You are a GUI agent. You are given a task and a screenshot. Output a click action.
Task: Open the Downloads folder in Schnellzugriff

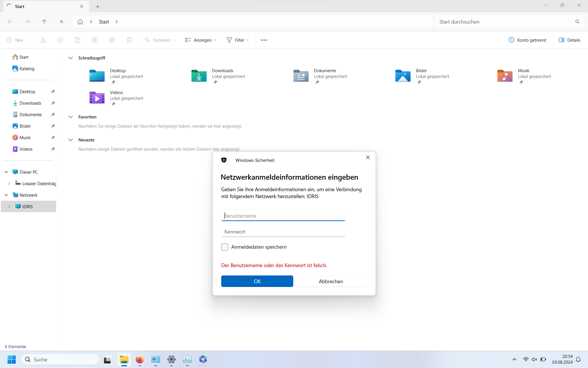199,76
